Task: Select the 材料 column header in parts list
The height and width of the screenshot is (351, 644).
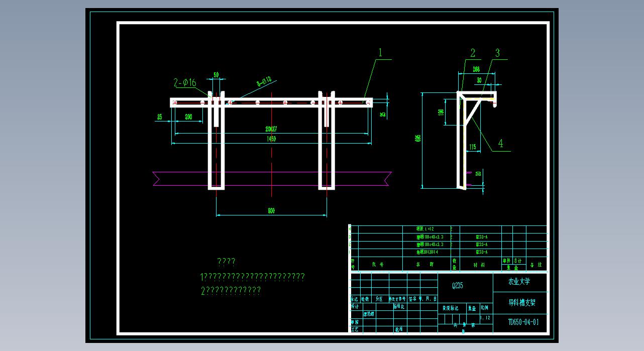Action: 479,264
